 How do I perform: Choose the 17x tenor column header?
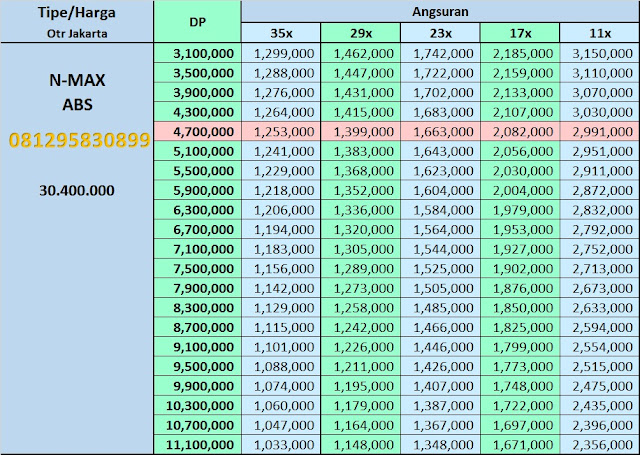point(519,32)
